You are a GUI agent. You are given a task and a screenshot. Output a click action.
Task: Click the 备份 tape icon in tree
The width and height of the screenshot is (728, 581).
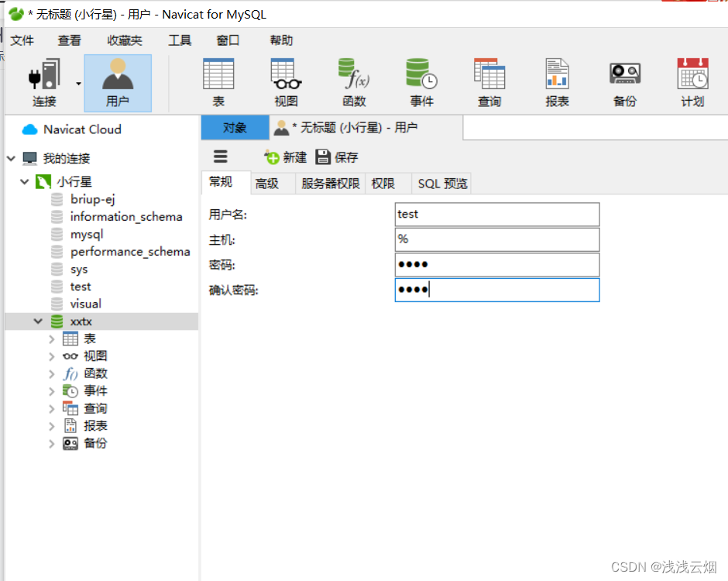click(70, 444)
